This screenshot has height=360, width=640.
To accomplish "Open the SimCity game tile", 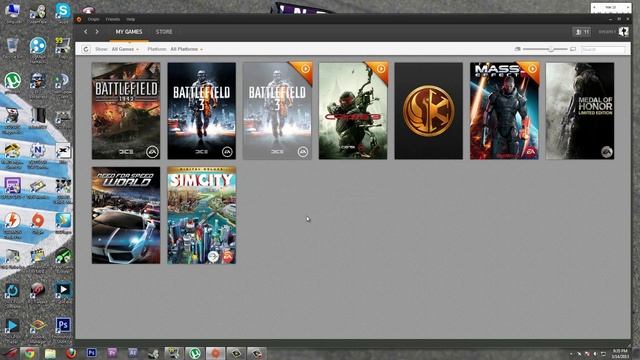I will pos(202,215).
